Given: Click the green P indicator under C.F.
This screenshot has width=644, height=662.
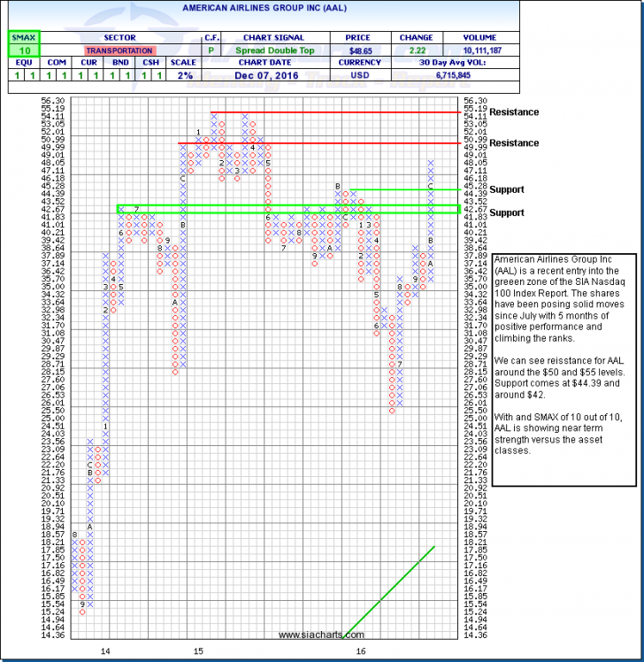Looking at the screenshot, I should click(211, 51).
